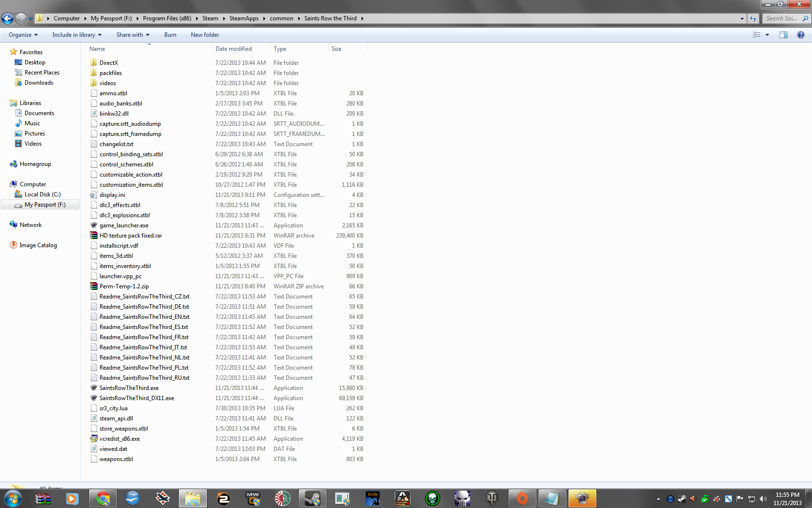Open Google Chrome from taskbar
This screenshot has height=508, width=812.
tap(103, 498)
